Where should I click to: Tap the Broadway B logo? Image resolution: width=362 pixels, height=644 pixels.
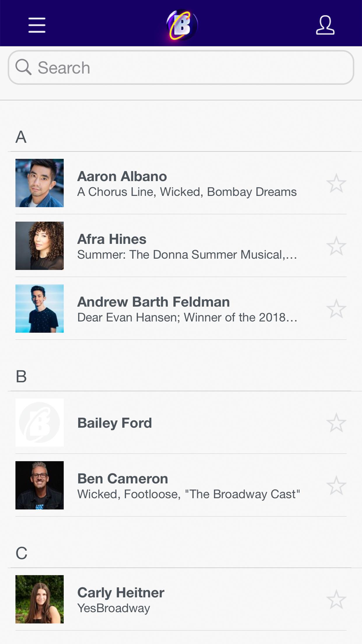[182, 25]
